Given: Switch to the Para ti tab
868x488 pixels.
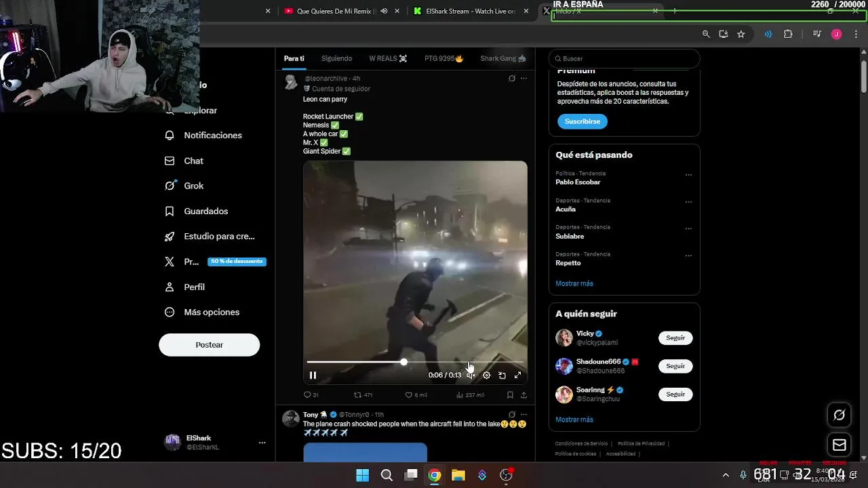Looking at the screenshot, I should pyautogui.click(x=294, y=58).
